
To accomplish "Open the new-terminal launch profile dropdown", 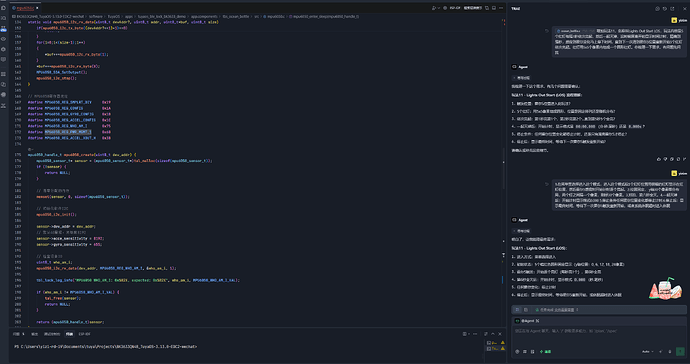I will [469, 334].
